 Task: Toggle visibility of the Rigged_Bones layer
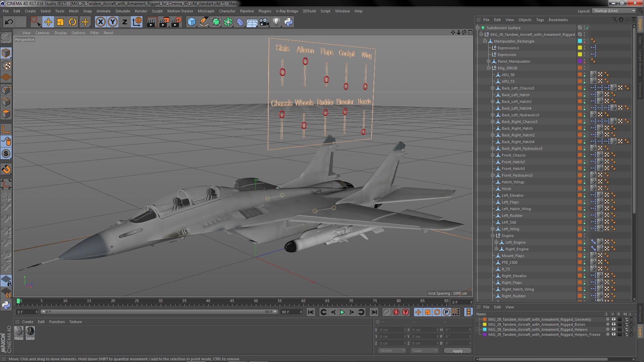pos(613,324)
